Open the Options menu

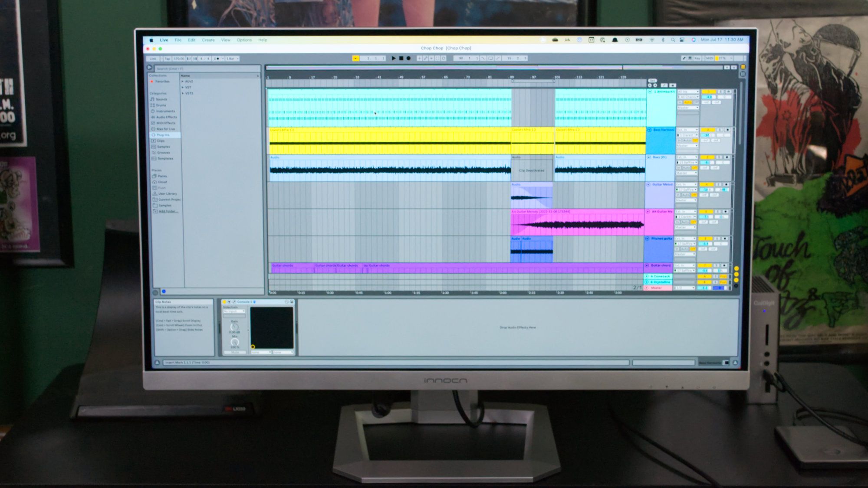click(244, 40)
